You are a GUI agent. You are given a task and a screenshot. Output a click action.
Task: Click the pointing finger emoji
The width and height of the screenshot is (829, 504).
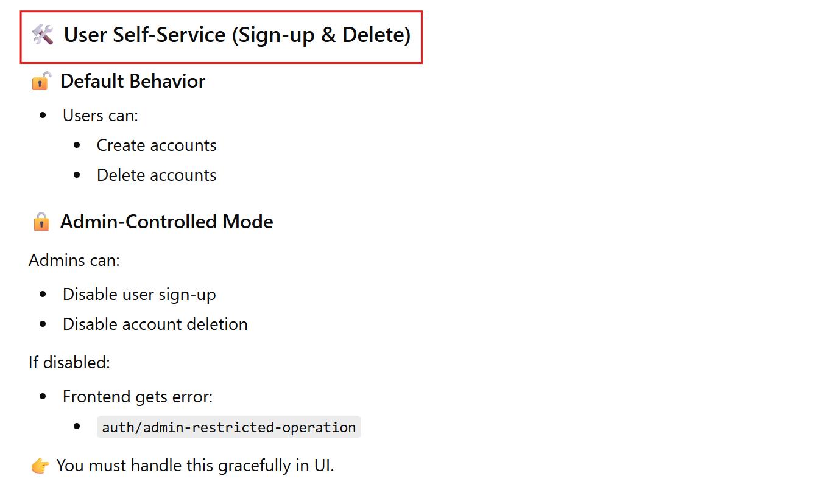(x=40, y=466)
